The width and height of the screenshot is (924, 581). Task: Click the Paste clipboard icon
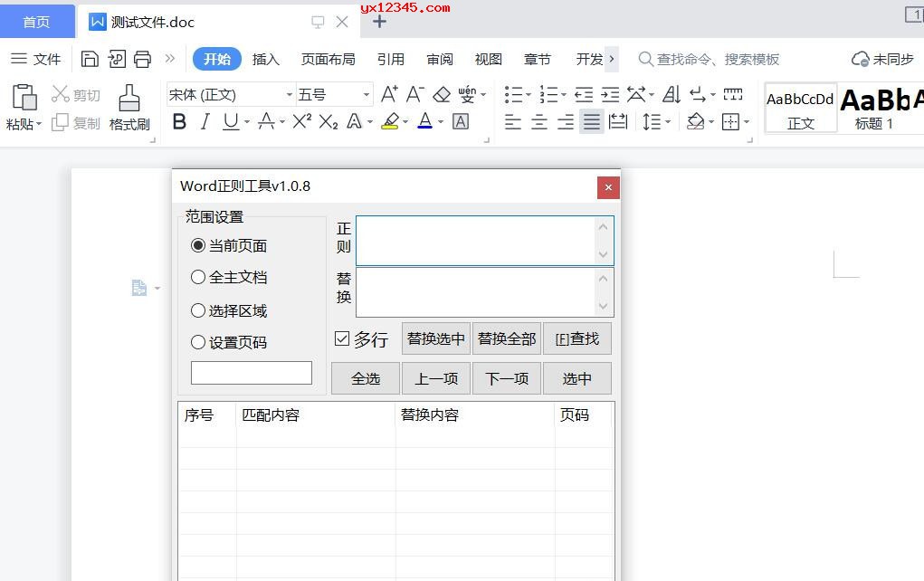point(24,97)
